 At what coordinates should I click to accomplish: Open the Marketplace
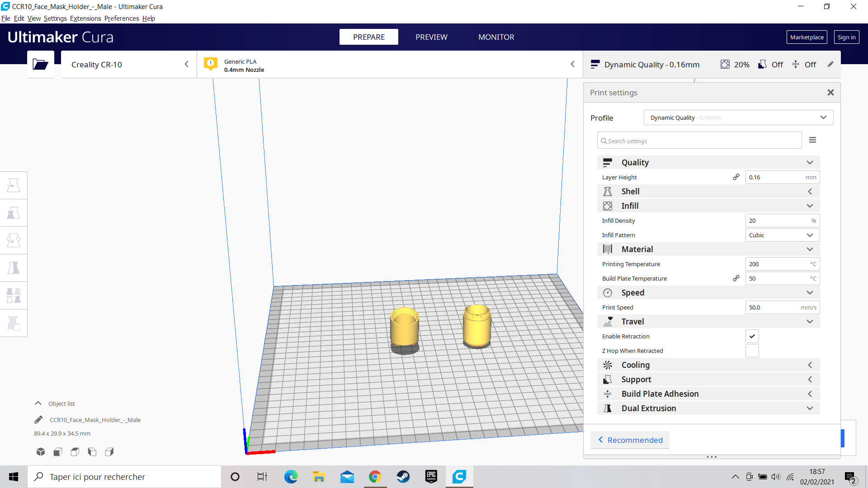pyautogui.click(x=807, y=37)
